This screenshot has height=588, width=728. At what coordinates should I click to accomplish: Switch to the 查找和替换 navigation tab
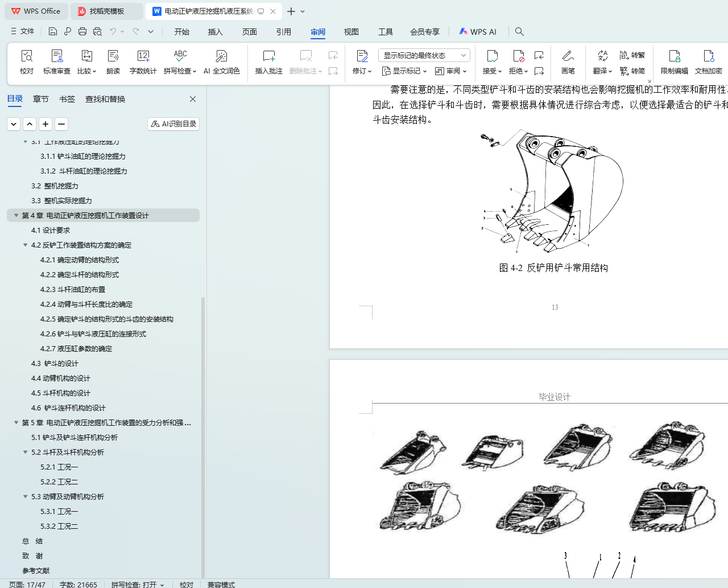105,99
